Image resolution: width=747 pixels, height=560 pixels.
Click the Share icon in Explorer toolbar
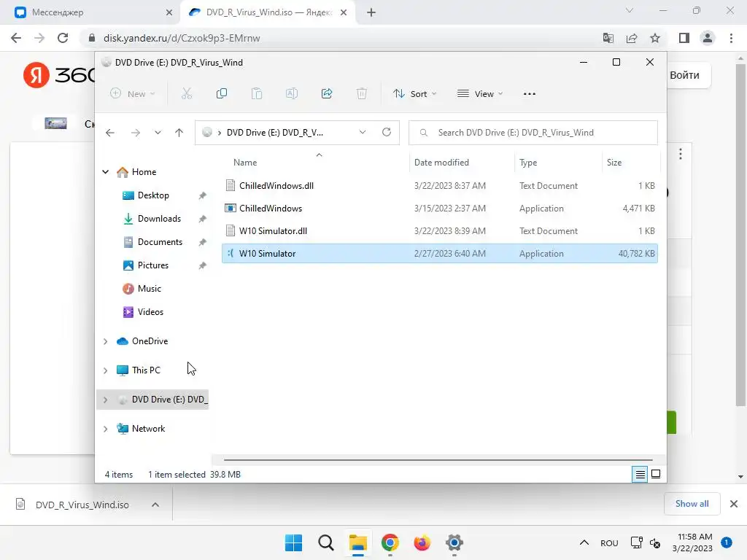[x=327, y=94]
